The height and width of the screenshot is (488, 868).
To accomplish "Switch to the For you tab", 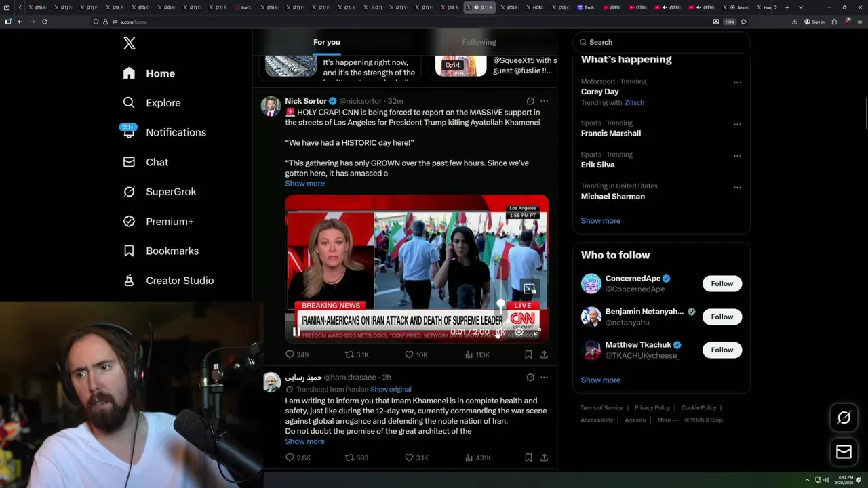I will click(327, 42).
